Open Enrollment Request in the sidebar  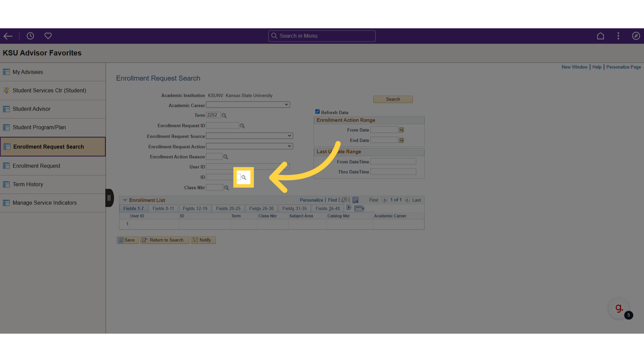[53, 166]
